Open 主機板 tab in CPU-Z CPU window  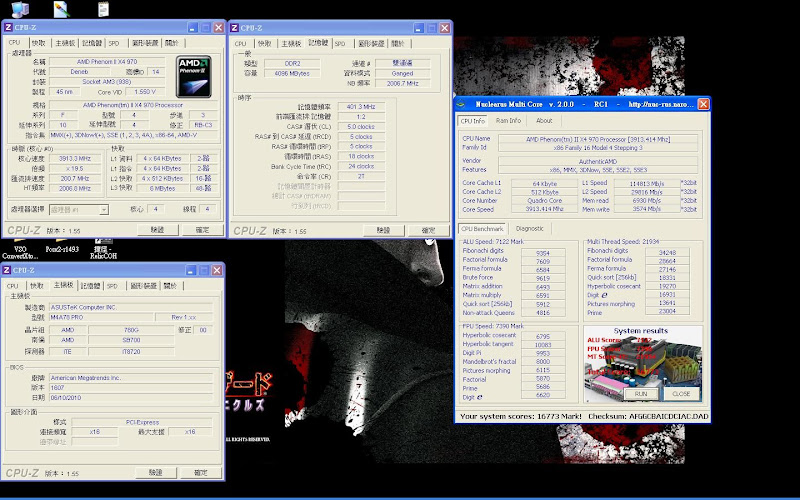(65, 43)
